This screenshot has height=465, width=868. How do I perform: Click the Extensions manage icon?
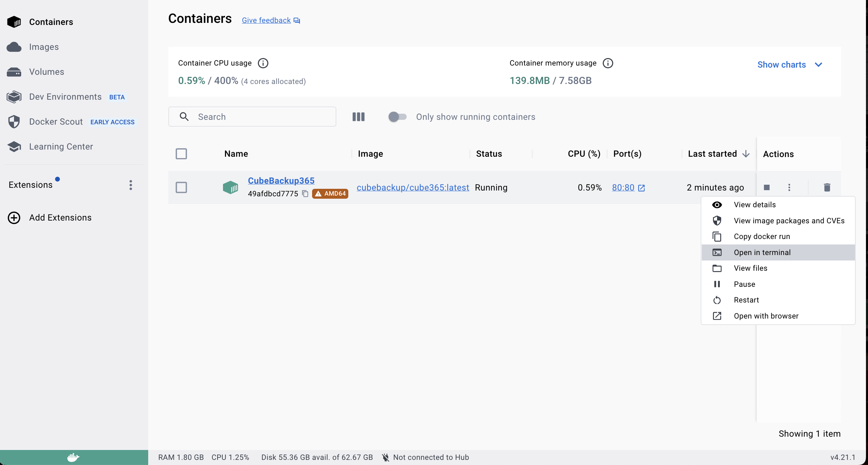tap(131, 185)
